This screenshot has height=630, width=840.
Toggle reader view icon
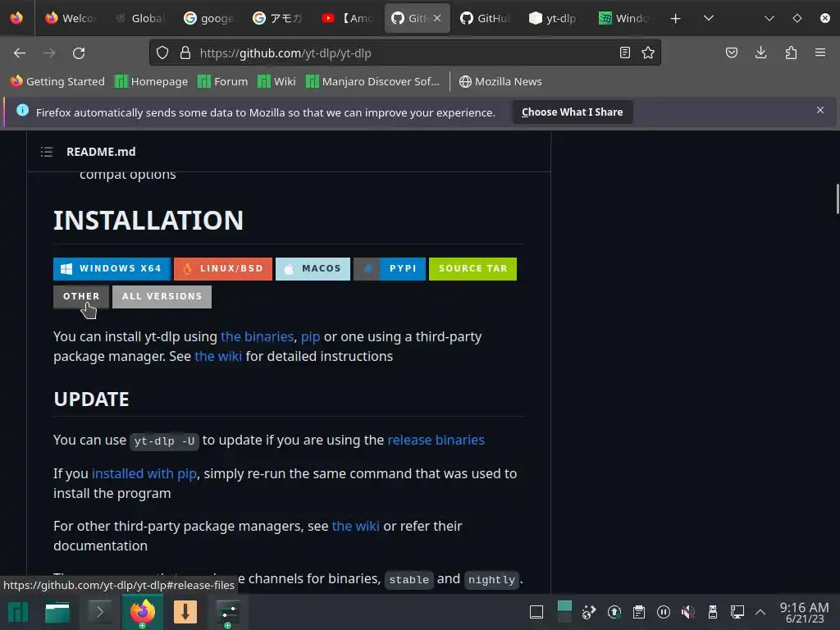coord(624,52)
